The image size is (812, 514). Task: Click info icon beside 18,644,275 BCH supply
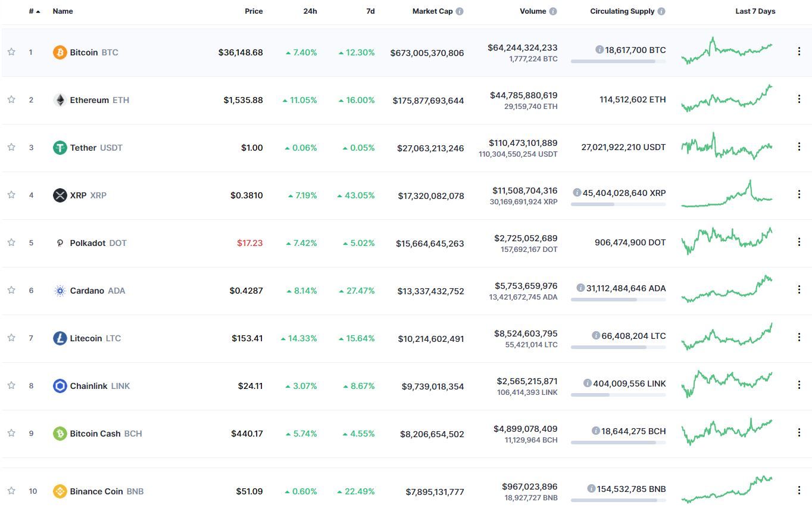point(596,431)
